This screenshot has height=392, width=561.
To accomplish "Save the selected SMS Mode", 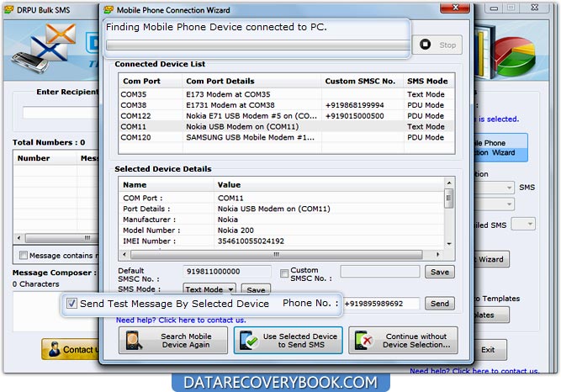I will click(256, 289).
